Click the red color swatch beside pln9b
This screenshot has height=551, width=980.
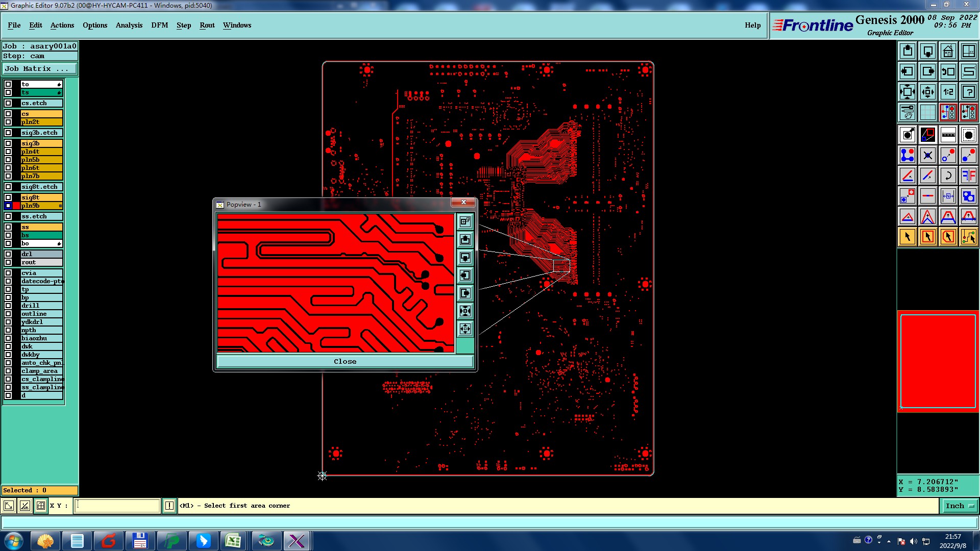16,206
